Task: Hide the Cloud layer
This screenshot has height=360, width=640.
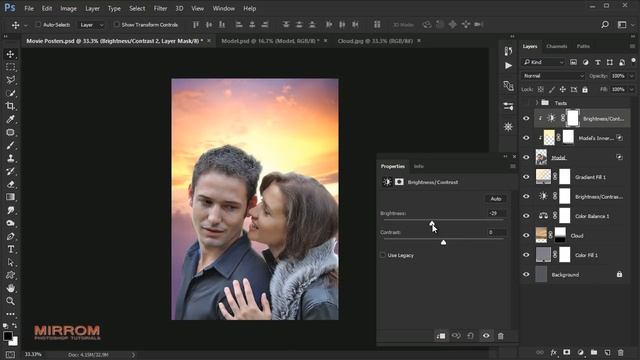Action: click(x=526, y=236)
